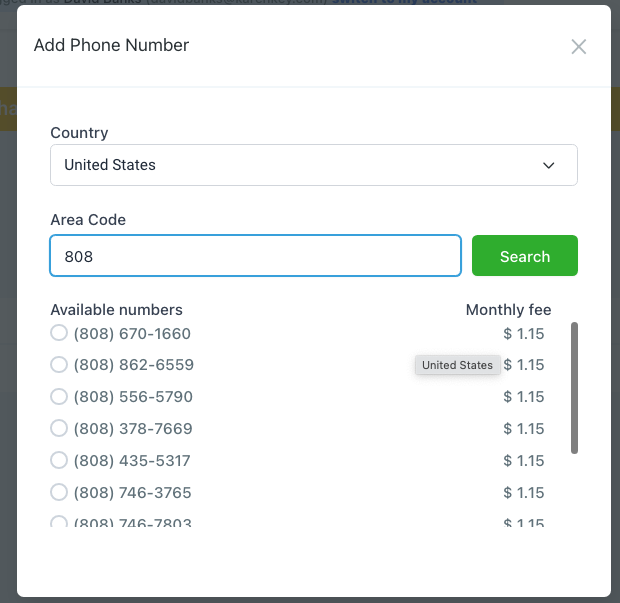Screen dimensions: 620x603
Task: Click the chevron arrow in Country selector
Action: coord(549,165)
